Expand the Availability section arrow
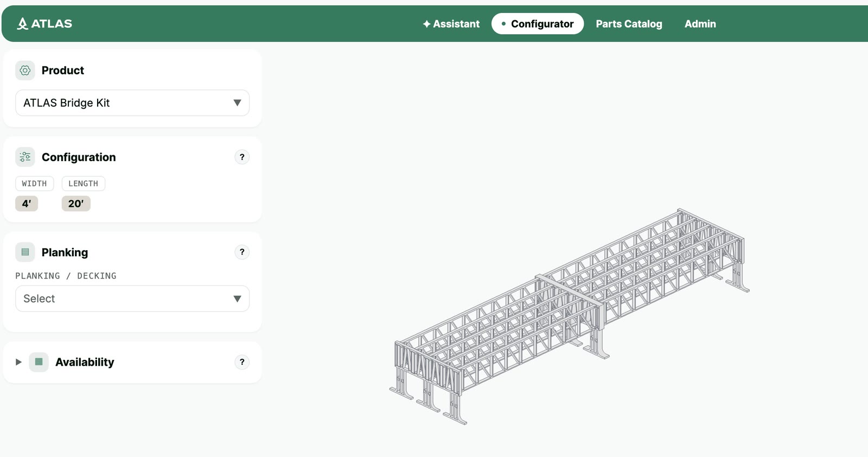Image resolution: width=868 pixels, height=457 pixels. (18, 362)
